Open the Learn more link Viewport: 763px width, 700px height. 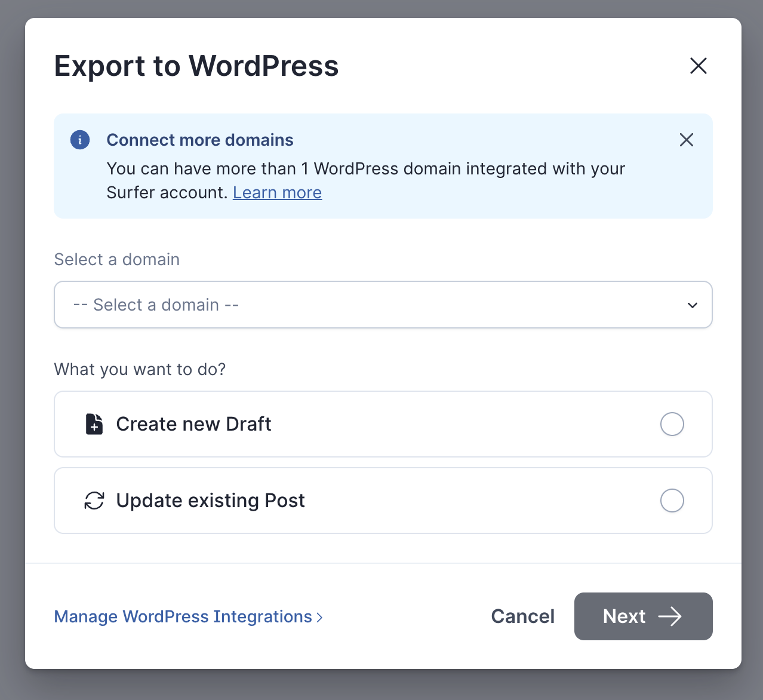[x=277, y=192]
